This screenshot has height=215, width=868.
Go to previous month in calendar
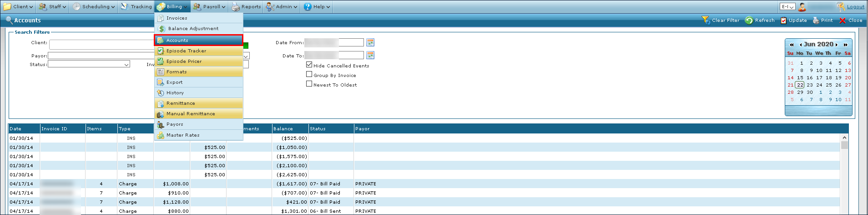(800, 45)
